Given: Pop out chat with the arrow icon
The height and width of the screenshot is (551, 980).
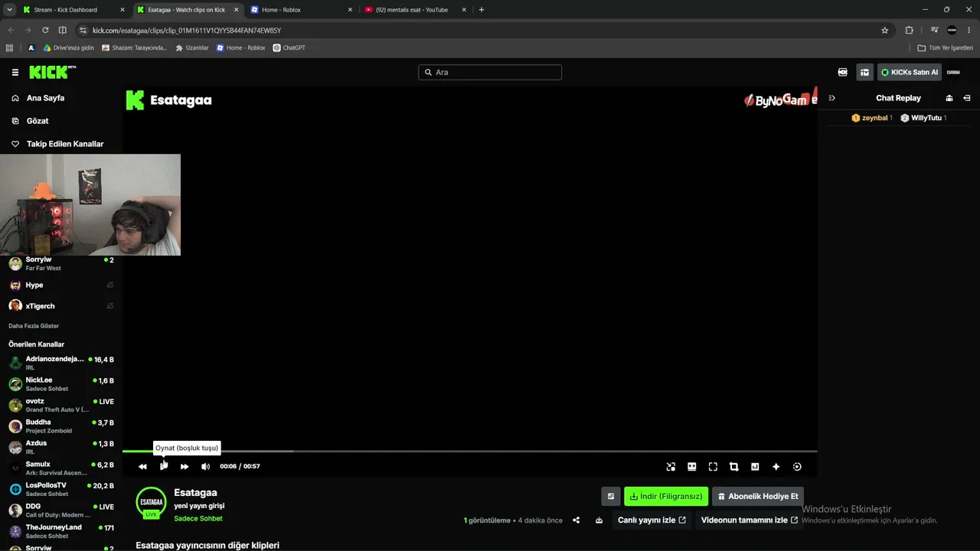Looking at the screenshot, I should click(x=967, y=98).
